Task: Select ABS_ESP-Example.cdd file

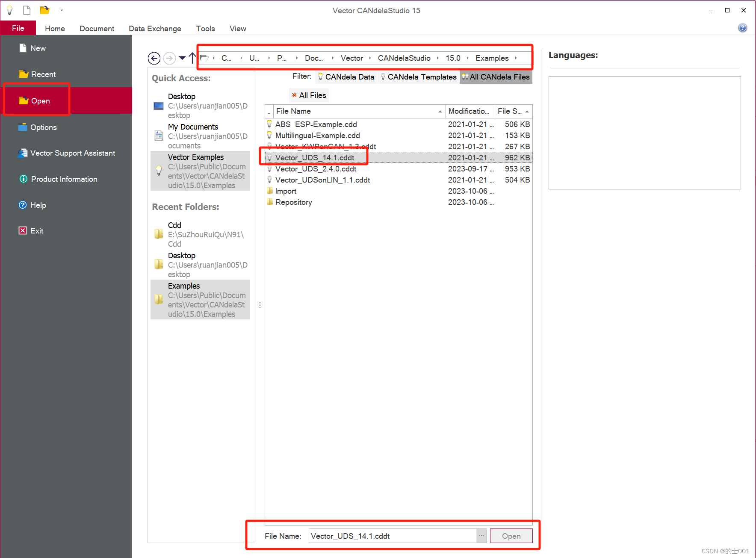Action: (x=399, y=124)
